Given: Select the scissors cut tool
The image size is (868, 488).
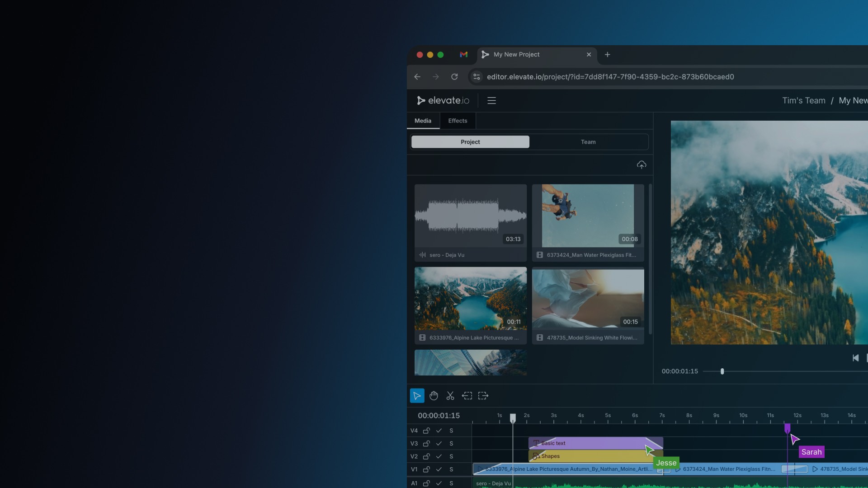Looking at the screenshot, I should click(x=450, y=396).
